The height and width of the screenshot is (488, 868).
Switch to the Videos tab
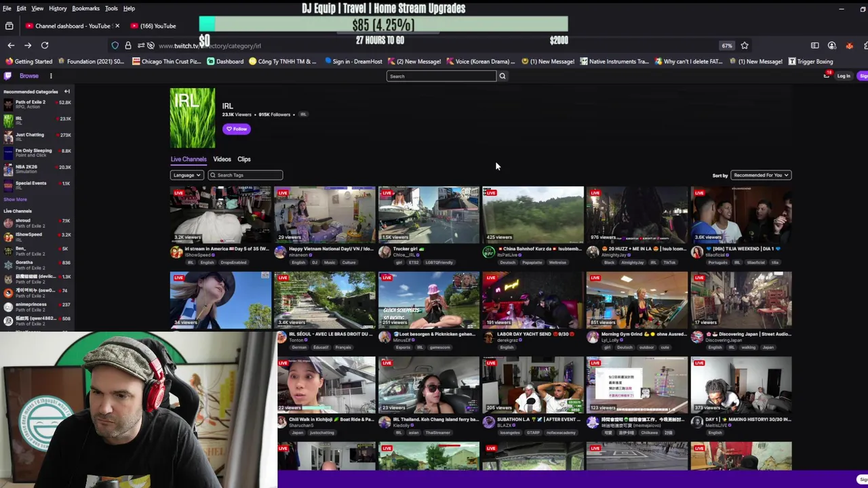click(222, 159)
